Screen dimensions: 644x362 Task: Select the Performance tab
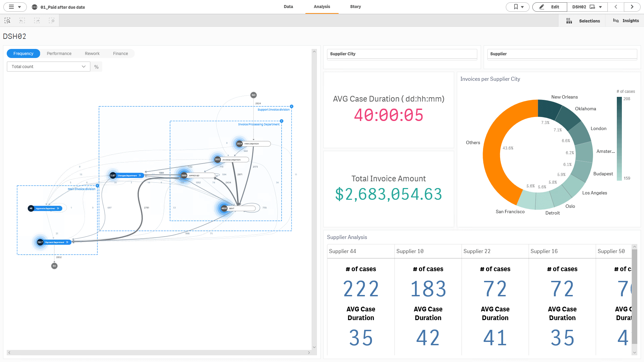point(59,54)
